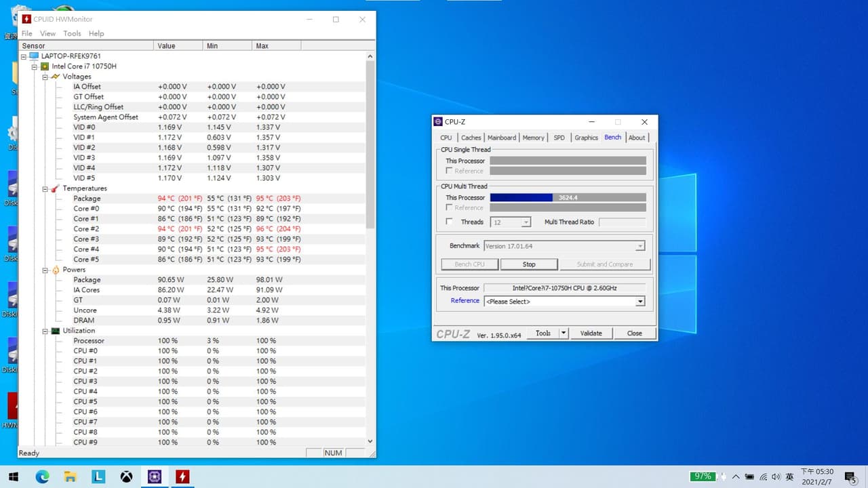This screenshot has height=488, width=868.
Task: Click the Tools button in CPU-Z
Action: click(x=543, y=333)
